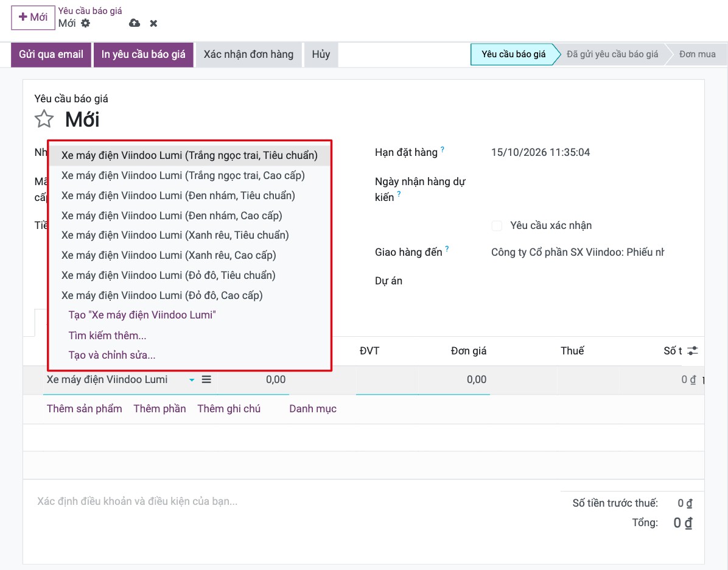
Task: Pick Xanh rêu, Cao cấp variant
Action: pyautogui.click(x=189, y=255)
